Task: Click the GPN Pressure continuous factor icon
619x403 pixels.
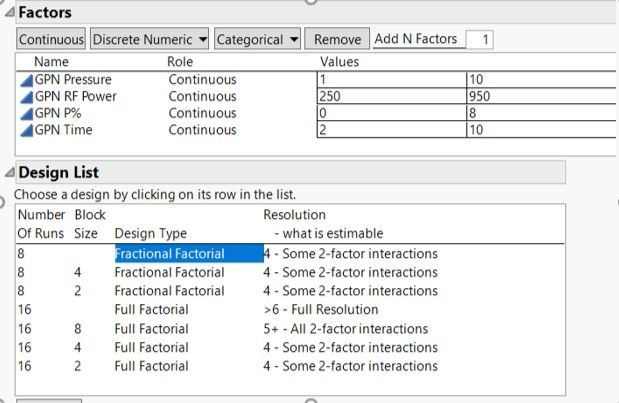Action: [x=26, y=80]
